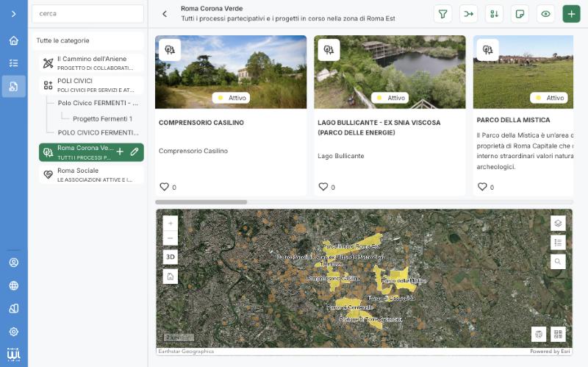Open the Home icon in sidebar
The width and height of the screenshot is (588, 367).
(x=13, y=40)
